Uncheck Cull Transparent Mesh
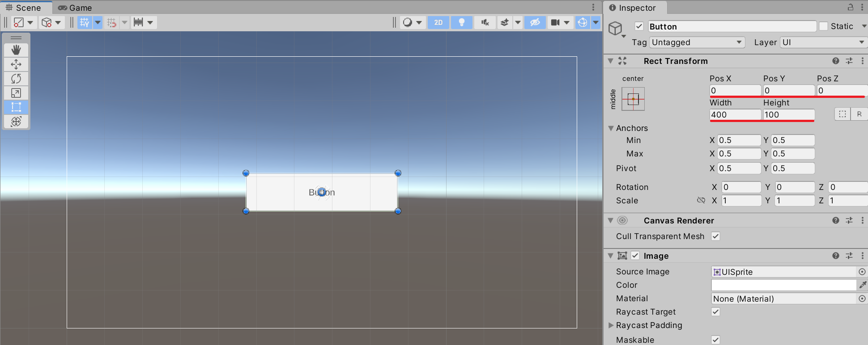 [716, 236]
